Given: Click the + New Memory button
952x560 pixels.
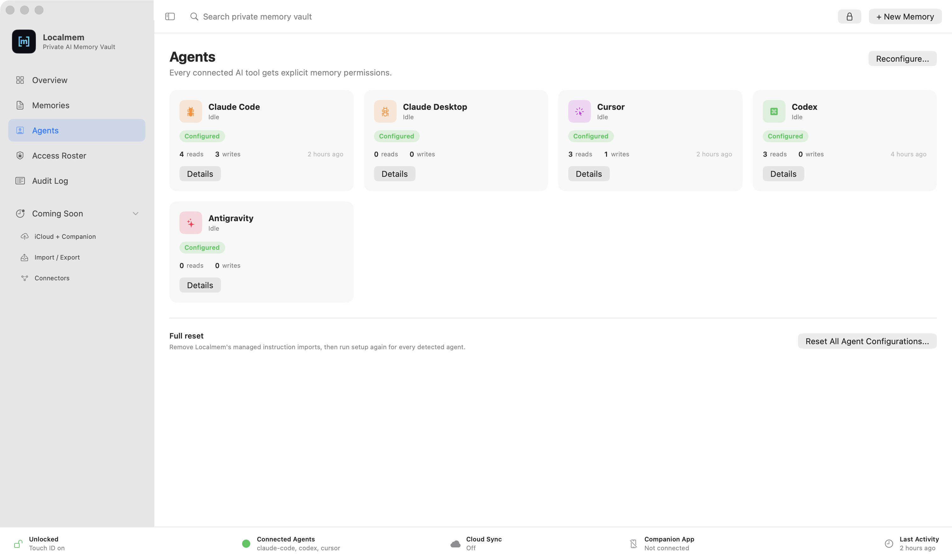Looking at the screenshot, I should coord(905,17).
